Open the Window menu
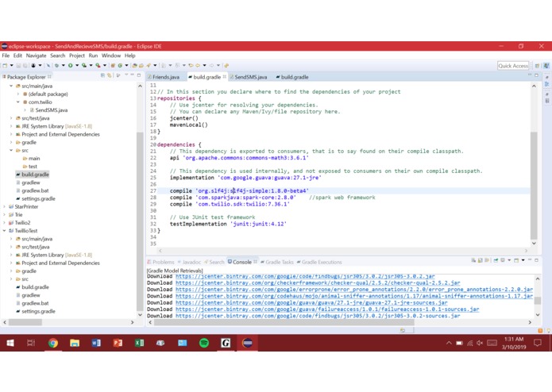The image size is (552, 392). coord(111,56)
